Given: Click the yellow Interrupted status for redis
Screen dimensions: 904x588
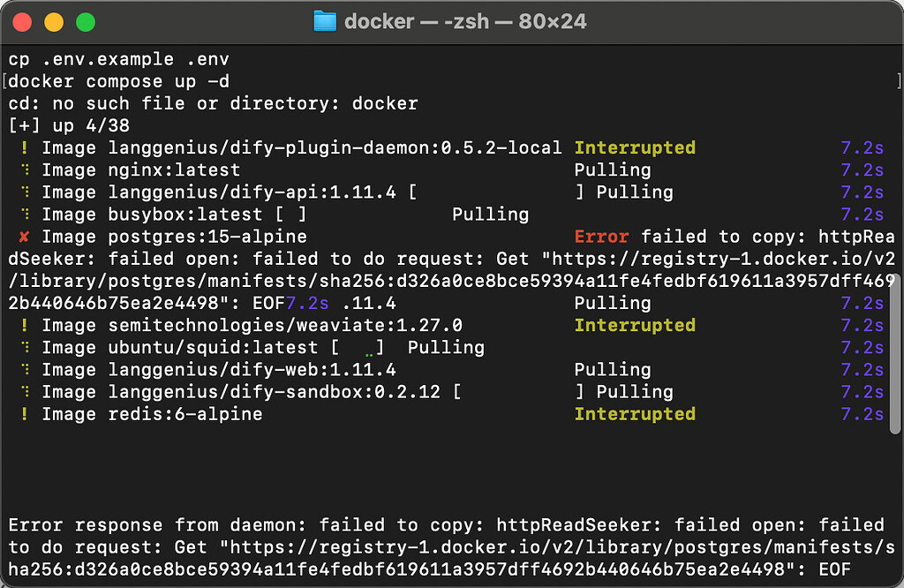Looking at the screenshot, I should pyautogui.click(x=635, y=414).
